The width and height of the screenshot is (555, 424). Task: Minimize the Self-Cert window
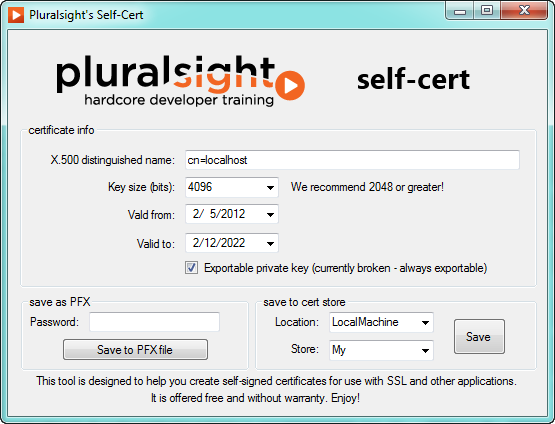click(460, 11)
